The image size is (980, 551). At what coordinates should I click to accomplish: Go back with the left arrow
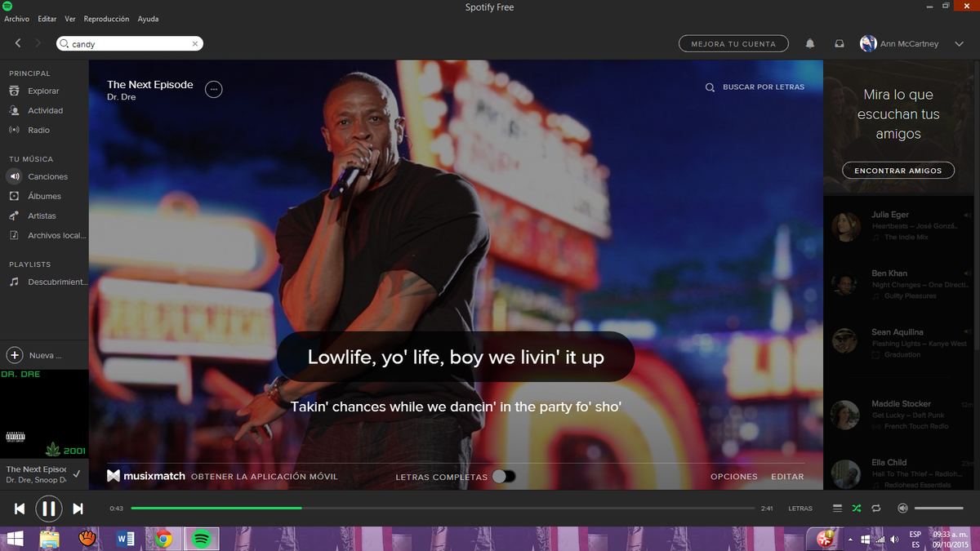(18, 43)
